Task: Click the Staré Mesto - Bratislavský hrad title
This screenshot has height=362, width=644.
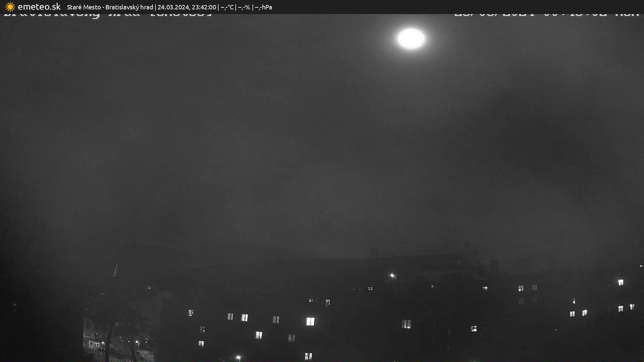Action: (110, 7)
